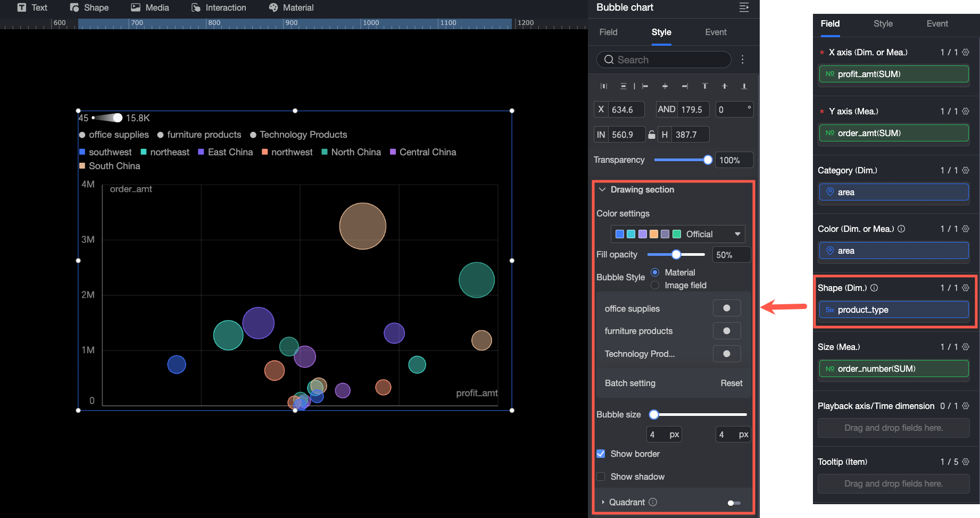The width and height of the screenshot is (980, 518).
Task: Select the Material bubble style radio
Action: point(655,272)
